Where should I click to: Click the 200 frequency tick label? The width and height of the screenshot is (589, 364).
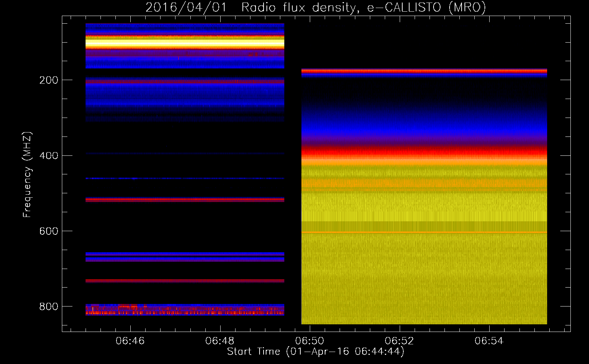[x=49, y=80]
